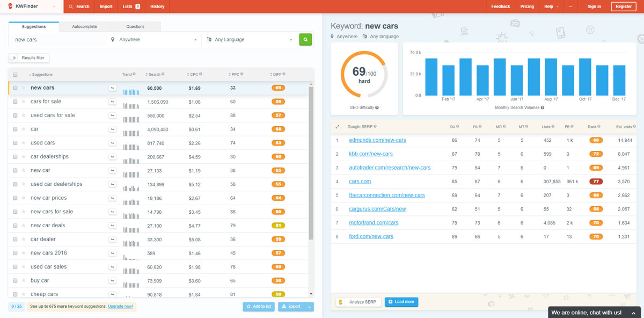Open the kbb.com/new-cars link
The height and width of the screenshot is (318, 644).
(371, 154)
